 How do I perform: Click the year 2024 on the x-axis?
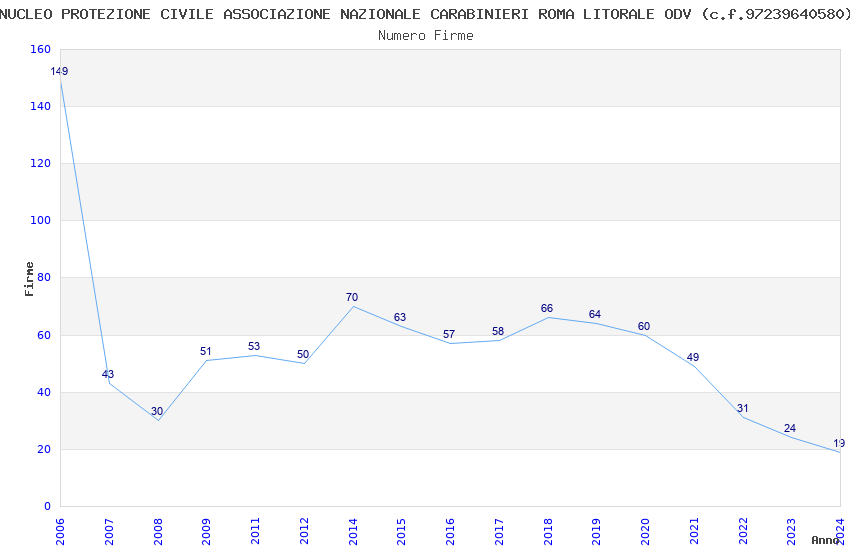pos(841,532)
